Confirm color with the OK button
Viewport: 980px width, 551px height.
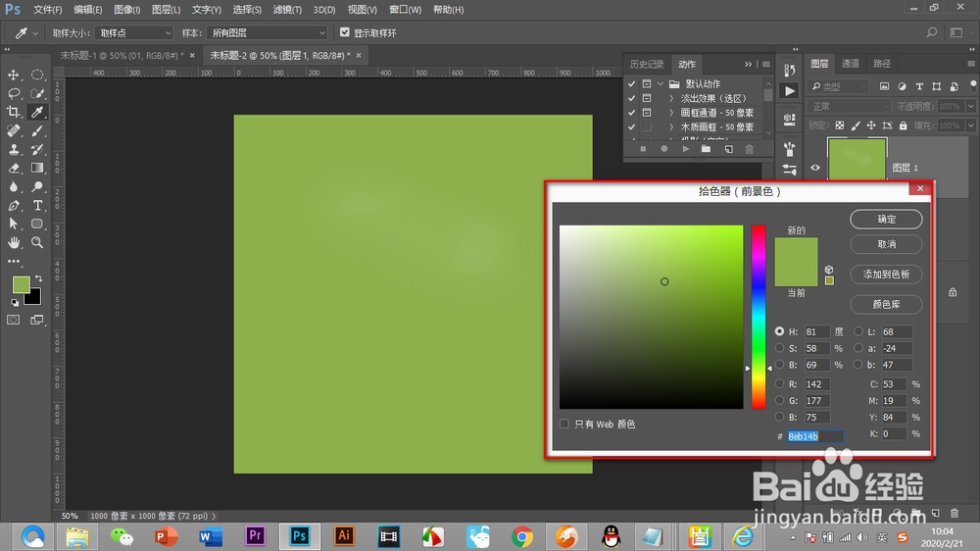click(886, 219)
